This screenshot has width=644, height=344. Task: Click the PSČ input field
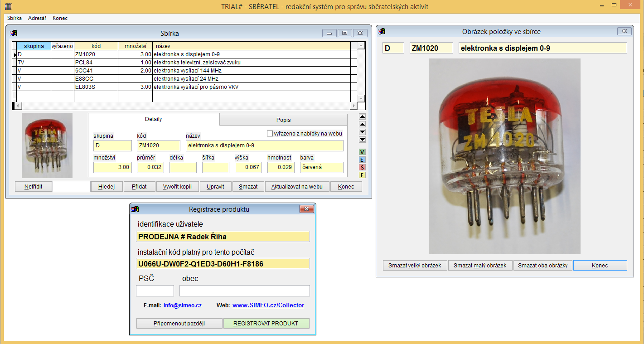[x=155, y=291]
